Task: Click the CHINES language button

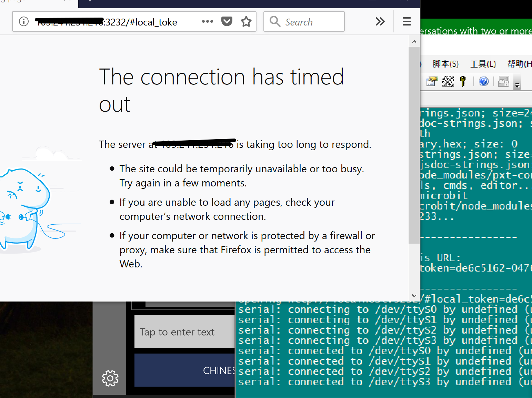Action: point(185,370)
